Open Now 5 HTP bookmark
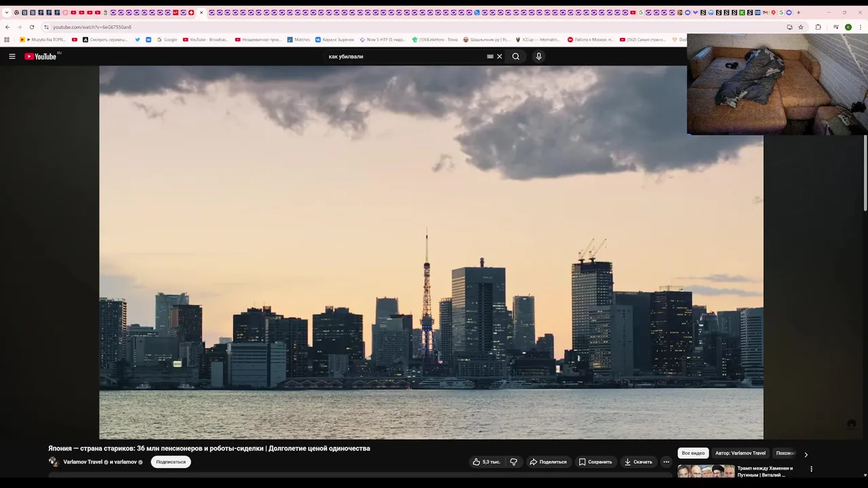The image size is (868, 488). (382, 39)
